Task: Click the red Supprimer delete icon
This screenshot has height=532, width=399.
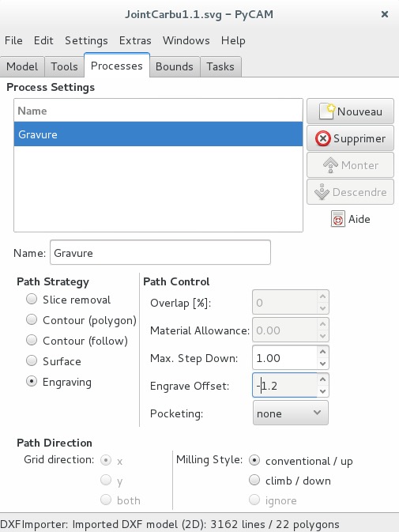Action: (322, 138)
